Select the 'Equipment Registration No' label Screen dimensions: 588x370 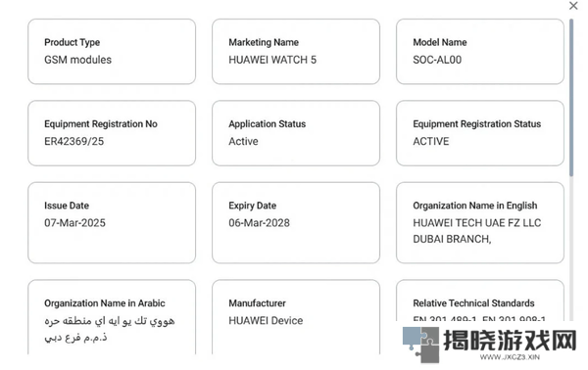pos(101,124)
